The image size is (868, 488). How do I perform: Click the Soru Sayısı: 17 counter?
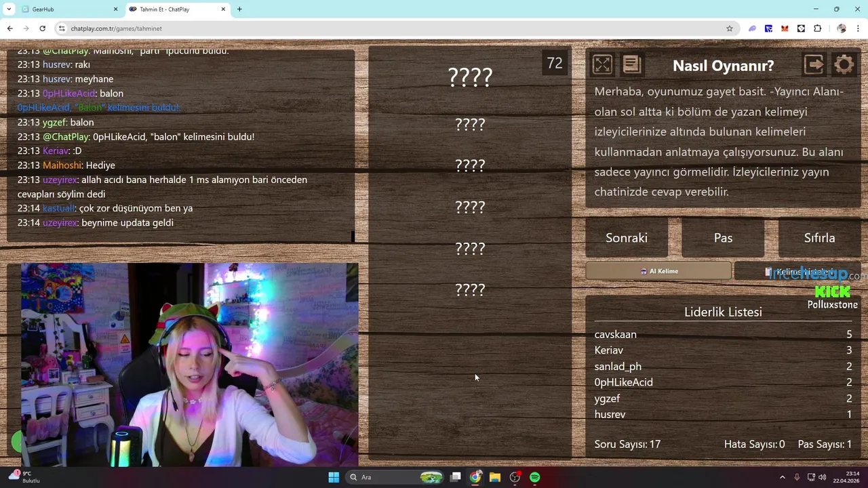[627, 445]
